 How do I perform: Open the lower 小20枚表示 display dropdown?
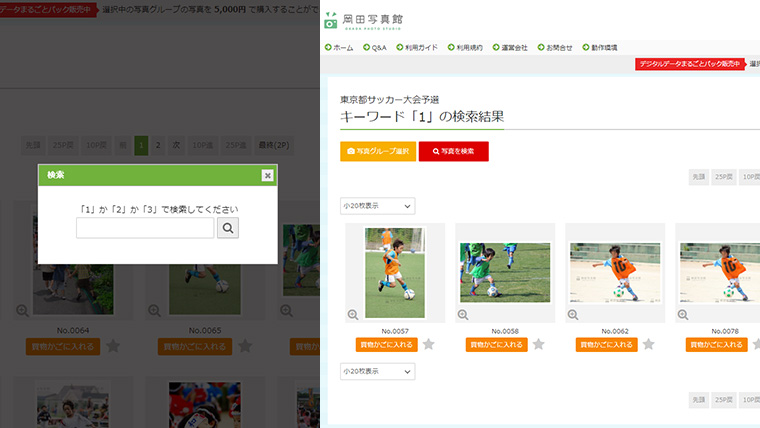pos(378,371)
